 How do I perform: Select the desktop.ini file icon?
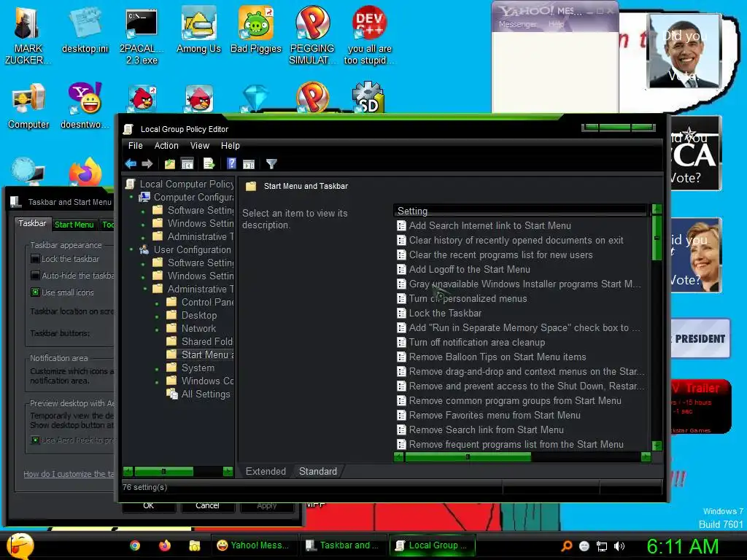tap(85, 31)
